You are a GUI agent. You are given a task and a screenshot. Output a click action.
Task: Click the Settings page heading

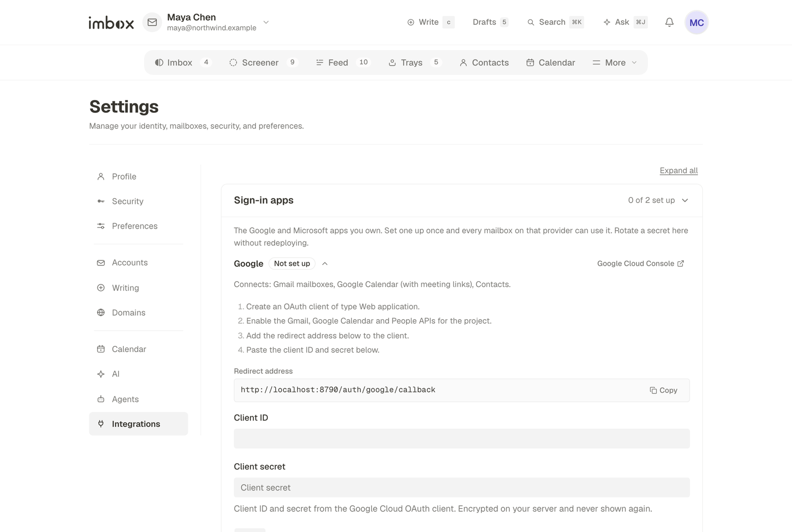[124, 107]
